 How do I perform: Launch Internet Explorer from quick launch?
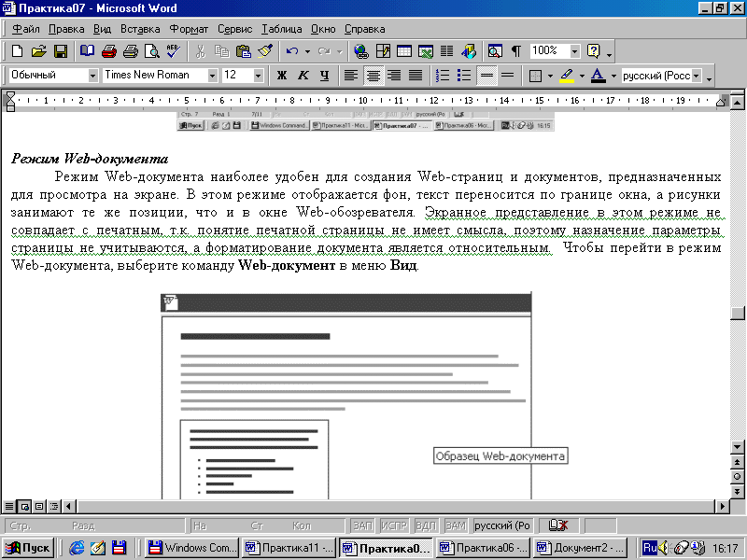(77, 548)
